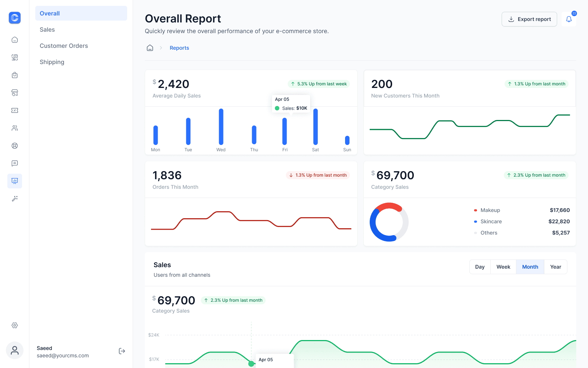Click the Wed sales bar
Screen dimensions: 588x368
tap(221, 127)
